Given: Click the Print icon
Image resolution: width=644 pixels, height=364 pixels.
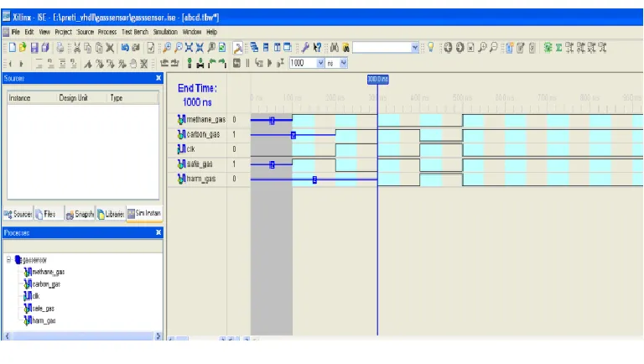Looking at the screenshot, I should 60,48.
